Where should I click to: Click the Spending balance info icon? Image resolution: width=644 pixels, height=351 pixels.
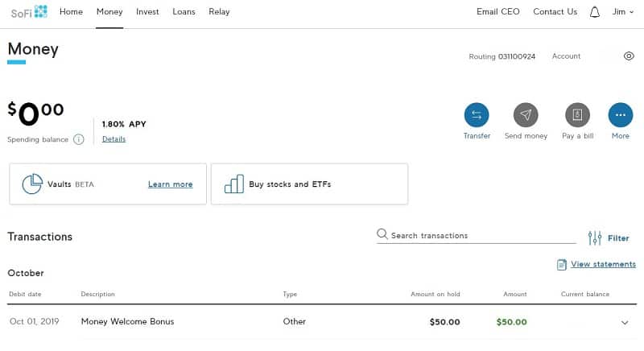click(x=78, y=139)
